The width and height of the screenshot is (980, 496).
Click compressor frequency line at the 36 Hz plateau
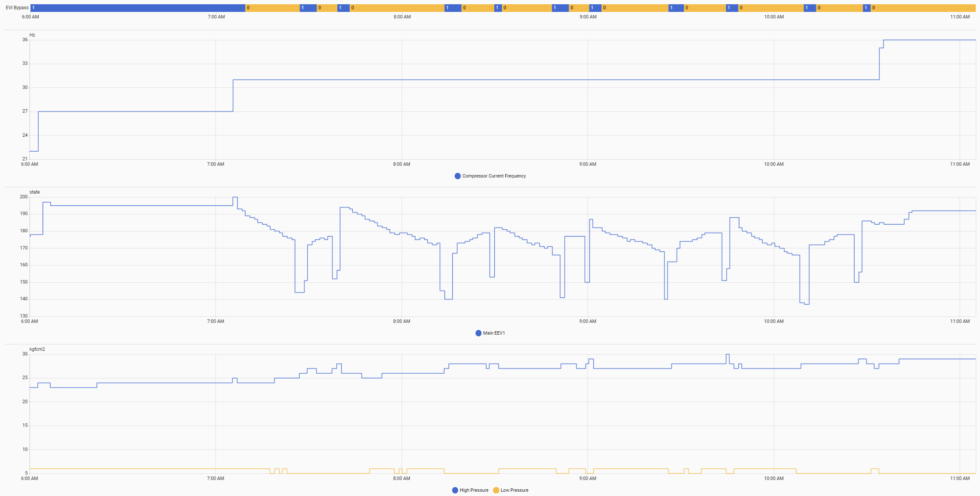926,40
